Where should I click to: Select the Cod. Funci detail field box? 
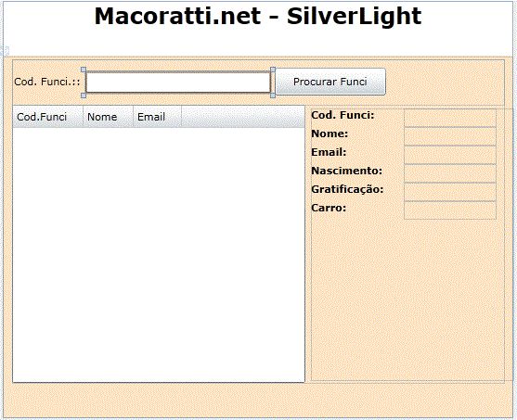(450, 118)
